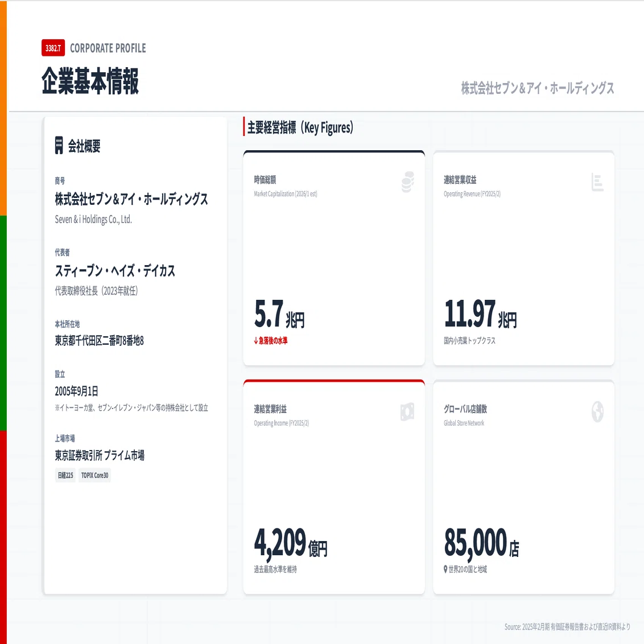Click the red 3382.T ticker badge

coord(53,48)
